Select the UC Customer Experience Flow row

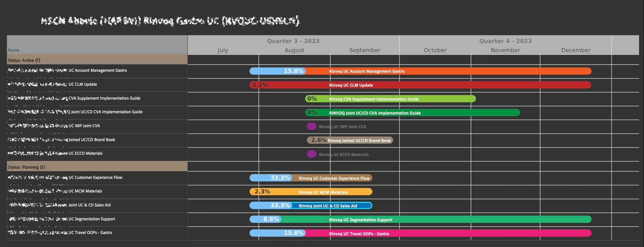pos(97,178)
